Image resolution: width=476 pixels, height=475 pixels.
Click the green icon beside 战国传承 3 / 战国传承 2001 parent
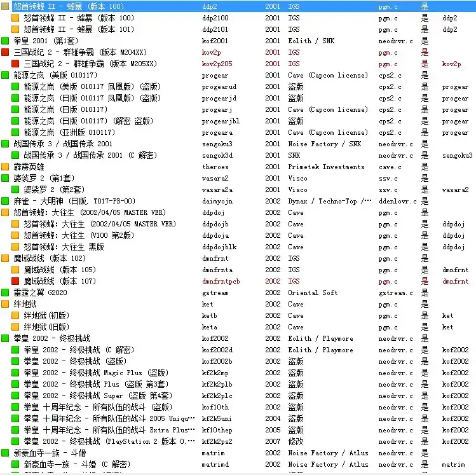pyautogui.click(x=5, y=144)
